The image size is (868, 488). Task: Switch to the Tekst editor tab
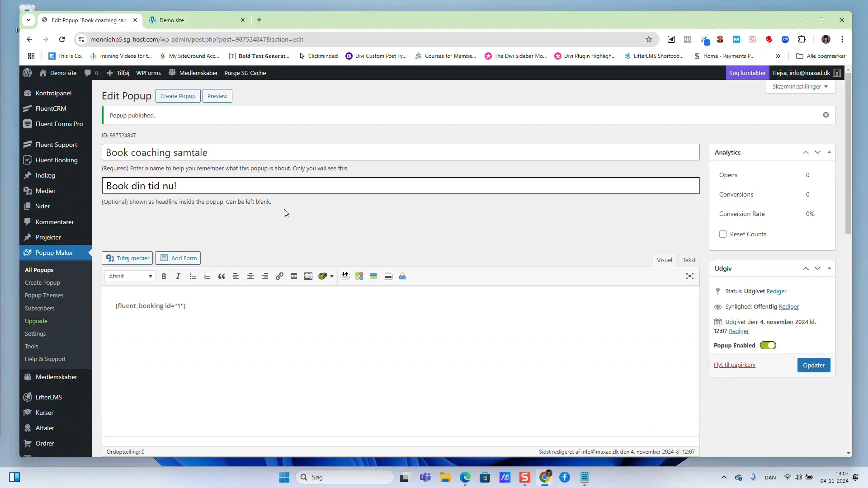689,260
